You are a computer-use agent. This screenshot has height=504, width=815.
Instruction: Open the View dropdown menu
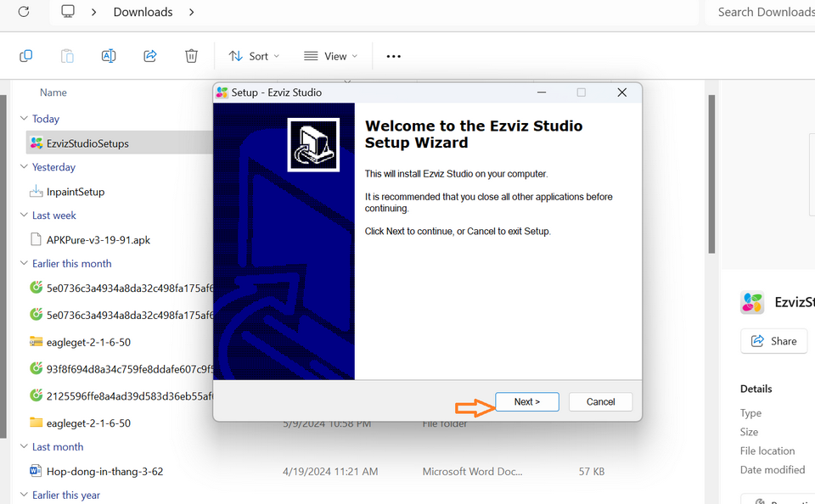click(331, 56)
